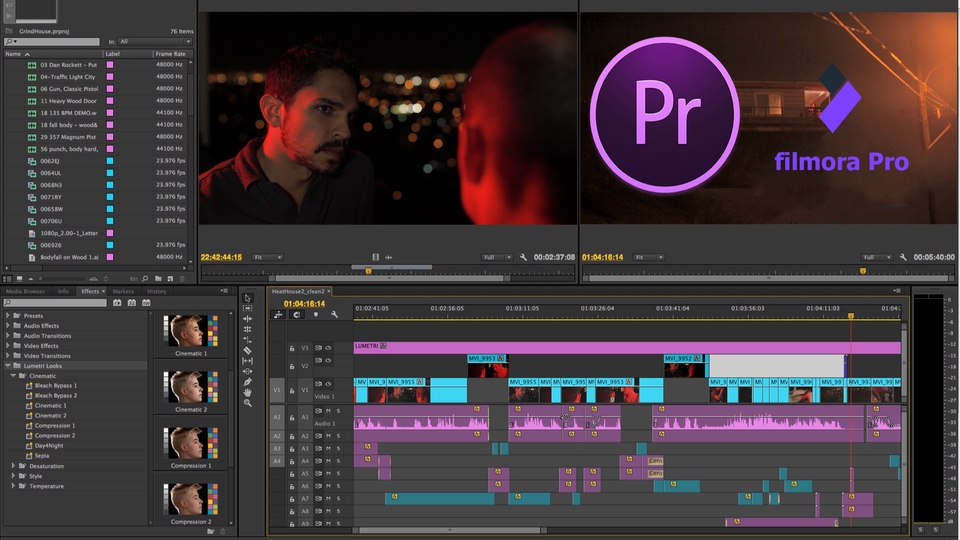Select the Effects tab
Viewport: 960px width, 540px height.
(90, 291)
